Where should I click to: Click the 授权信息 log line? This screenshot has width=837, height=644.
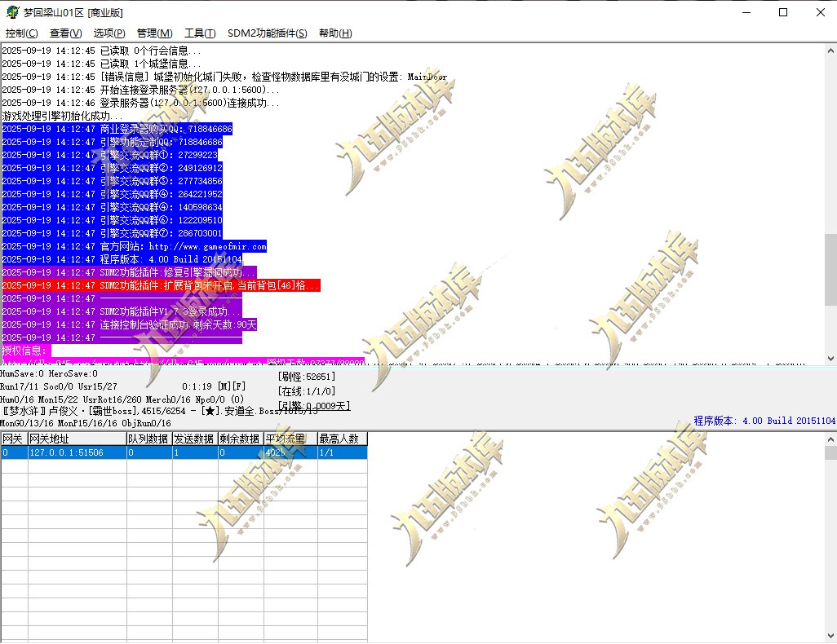click(25, 351)
